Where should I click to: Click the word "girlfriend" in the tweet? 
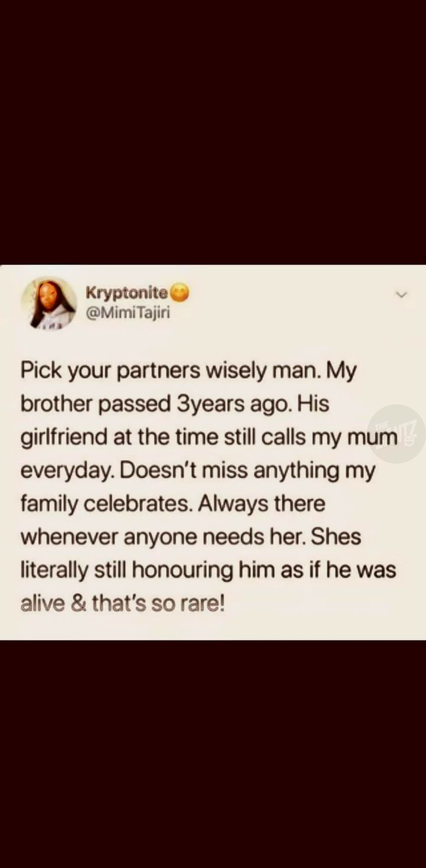coord(64,438)
